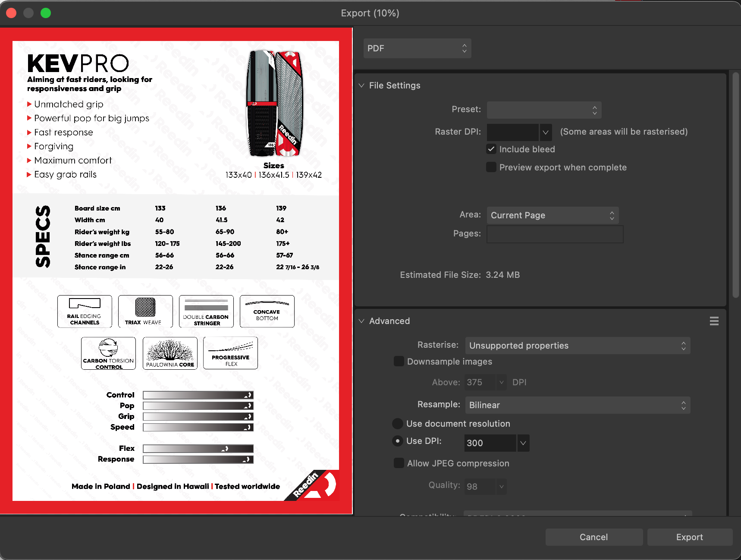This screenshot has width=741, height=560.
Task: Click the Paulownia Core icon in preview
Action: 170,353
